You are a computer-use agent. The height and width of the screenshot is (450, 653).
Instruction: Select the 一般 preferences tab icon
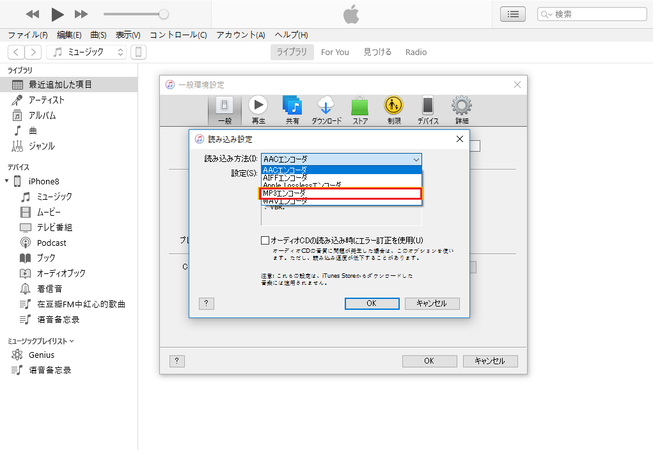[224, 110]
